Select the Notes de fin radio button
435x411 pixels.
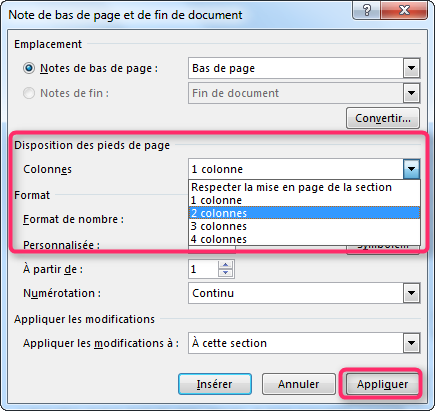29,93
